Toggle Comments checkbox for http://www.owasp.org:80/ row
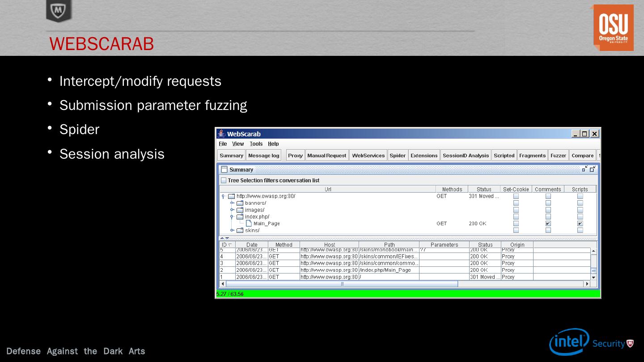This screenshot has height=362, width=644. pos(548,196)
